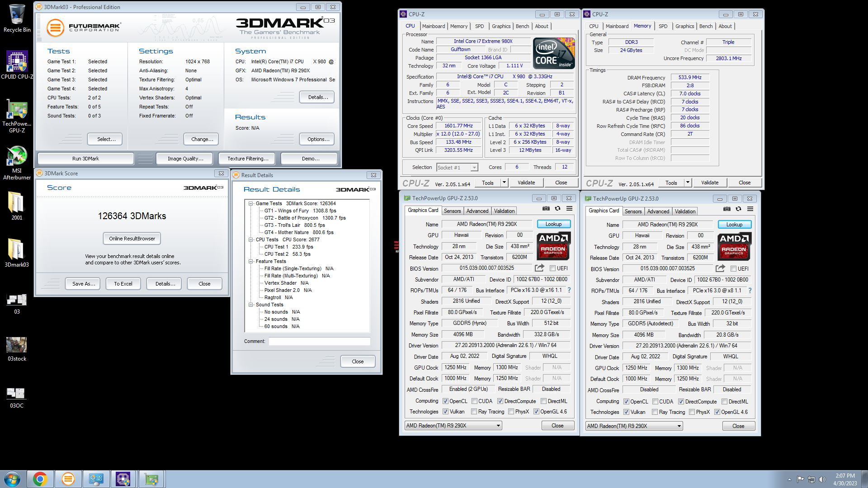Click the To Excel button in 3DMark Score
The image size is (868, 488).
coord(123,284)
